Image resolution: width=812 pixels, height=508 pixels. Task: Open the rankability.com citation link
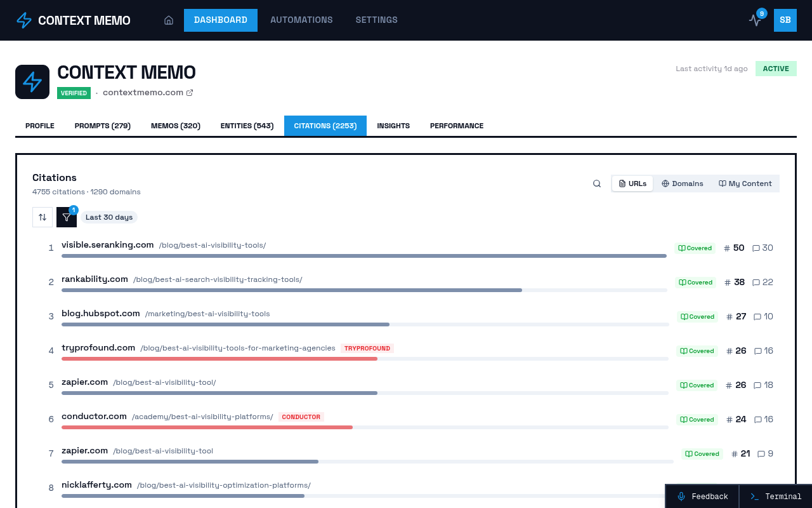pyautogui.click(x=95, y=279)
